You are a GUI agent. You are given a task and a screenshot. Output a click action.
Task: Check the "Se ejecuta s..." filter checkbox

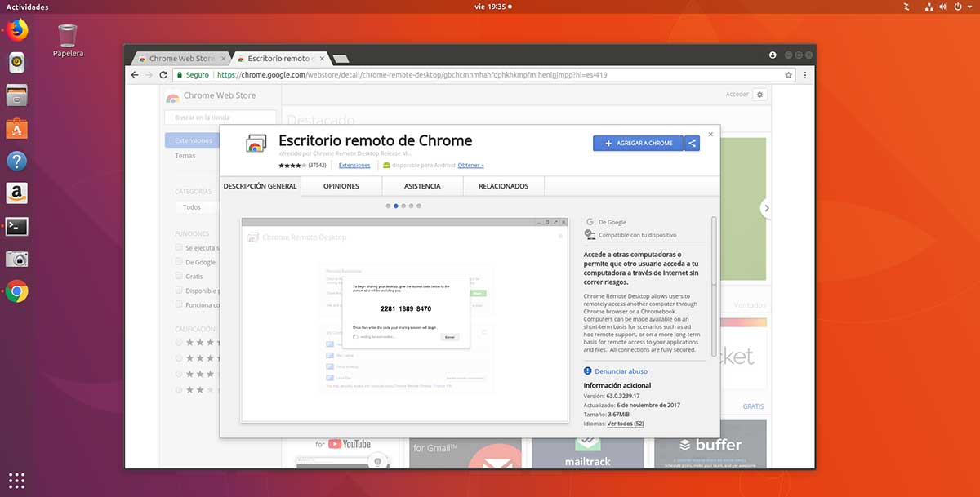(179, 246)
